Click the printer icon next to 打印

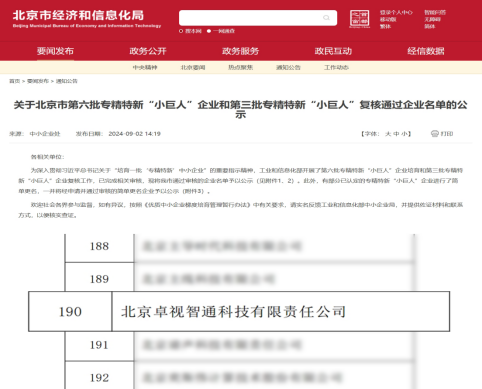[x=435, y=134]
